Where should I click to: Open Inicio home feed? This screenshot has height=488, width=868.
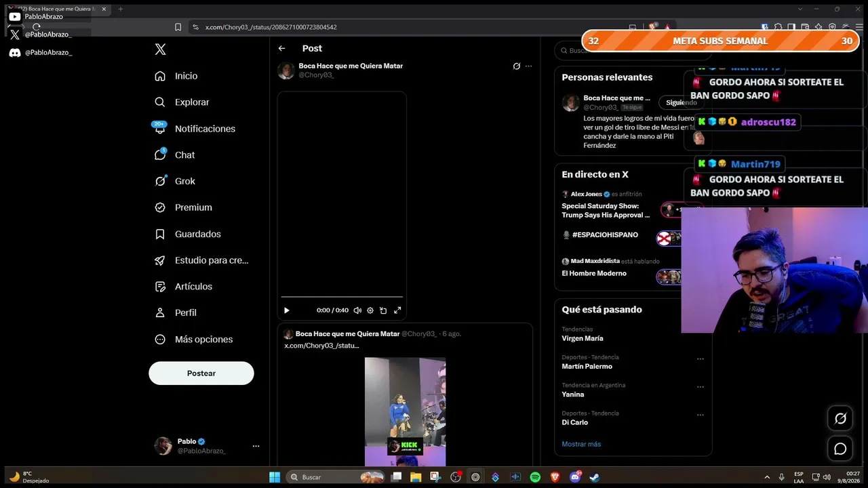tap(176, 76)
